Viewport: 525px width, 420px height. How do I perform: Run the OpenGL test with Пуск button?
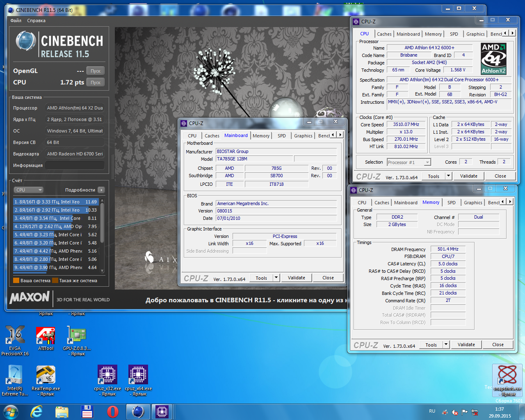click(x=96, y=71)
